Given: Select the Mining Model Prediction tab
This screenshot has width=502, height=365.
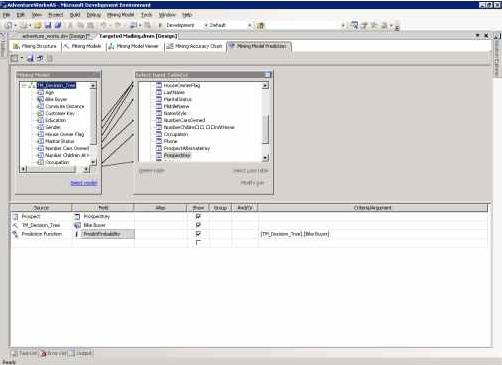Looking at the screenshot, I should coord(258,46).
